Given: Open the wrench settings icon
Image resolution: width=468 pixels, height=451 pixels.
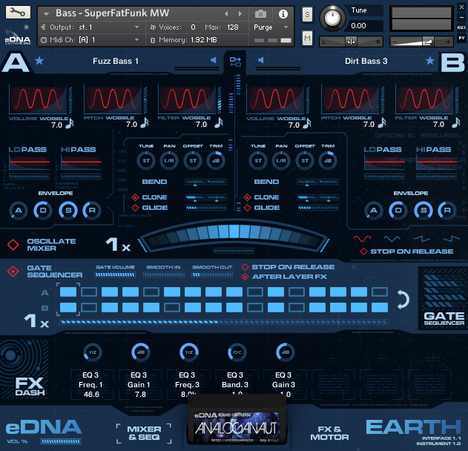Looking at the screenshot, I should [x=18, y=12].
